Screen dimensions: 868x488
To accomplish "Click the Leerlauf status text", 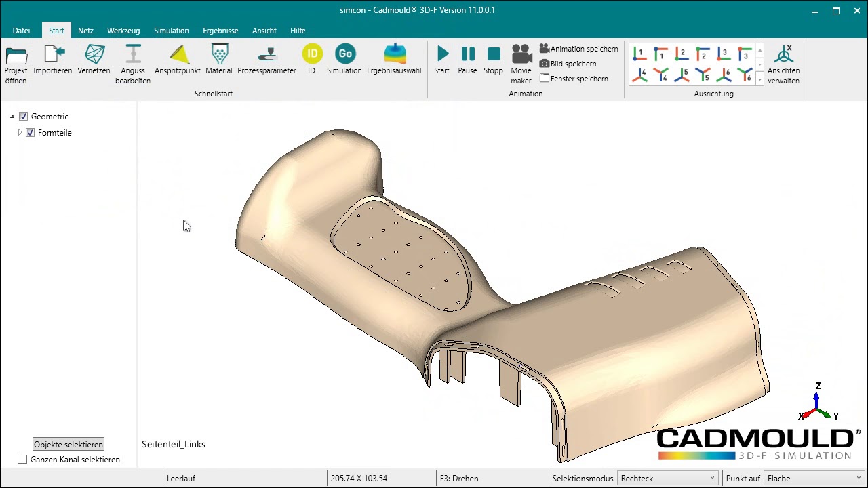I will click(x=181, y=478).
